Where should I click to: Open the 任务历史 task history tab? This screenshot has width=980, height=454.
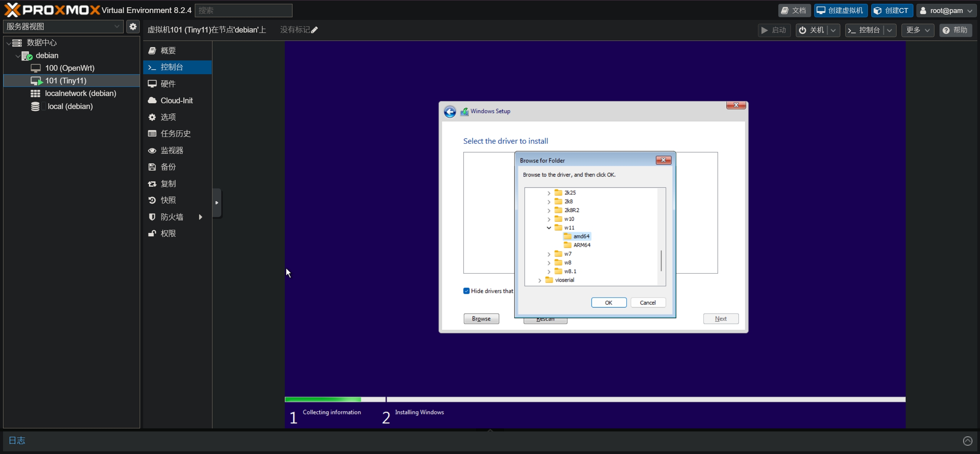click(x=177, y=133)
